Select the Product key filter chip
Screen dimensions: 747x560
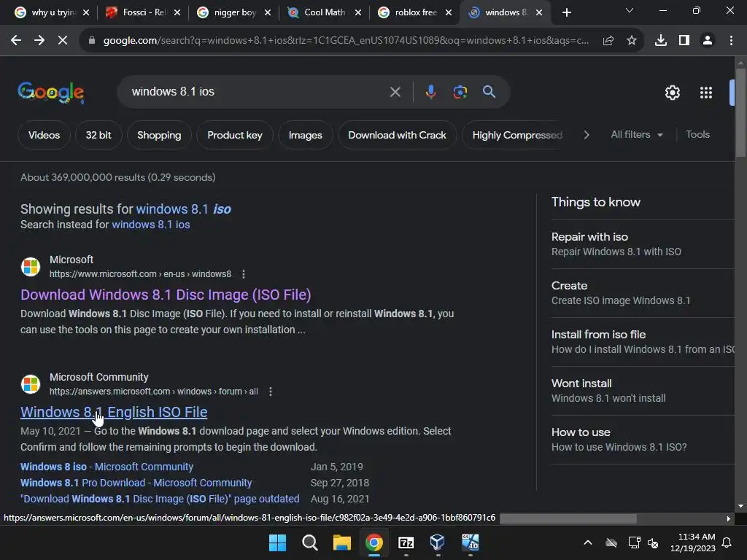[x=235, y=135]
